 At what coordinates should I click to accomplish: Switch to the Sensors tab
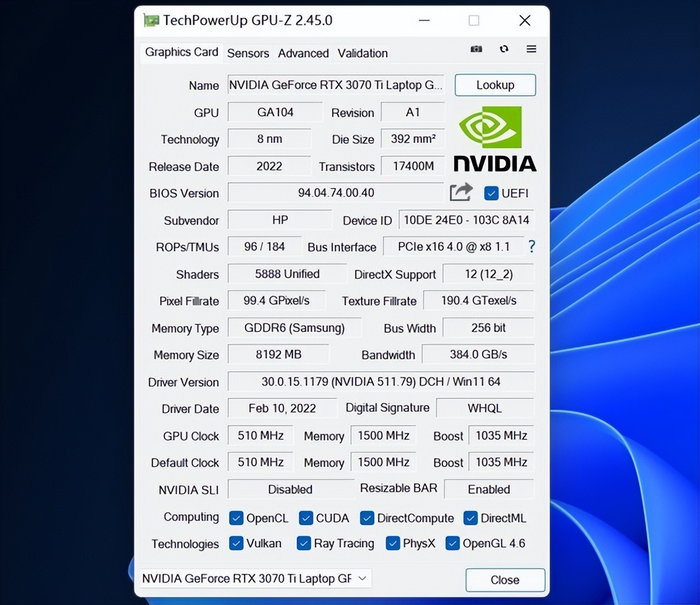click(x=248, y=53)
